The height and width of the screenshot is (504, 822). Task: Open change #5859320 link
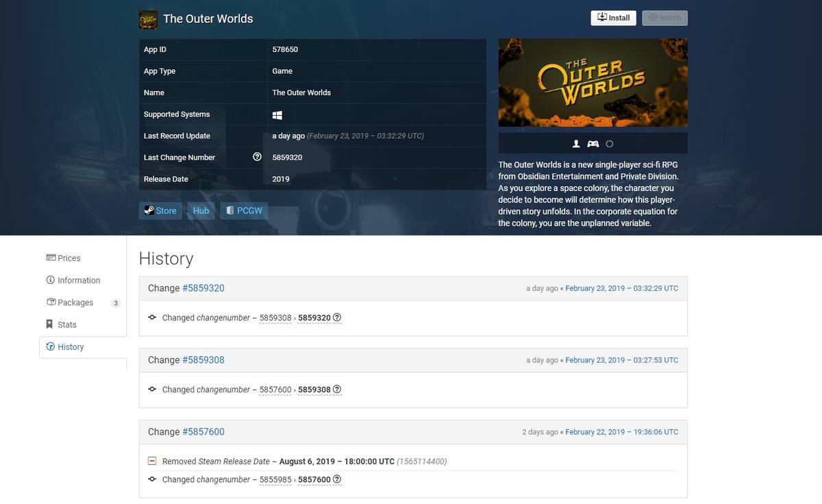point(203,288)
